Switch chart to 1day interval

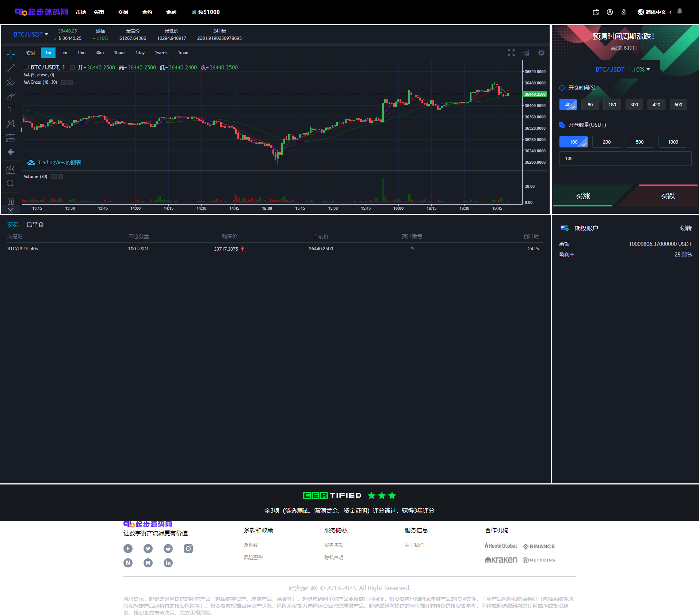pyautogui.click(x=140, y=53)
